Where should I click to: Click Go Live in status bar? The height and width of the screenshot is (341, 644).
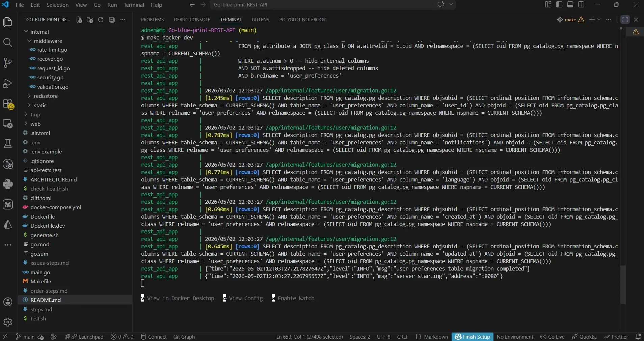[x=552, y=337]
